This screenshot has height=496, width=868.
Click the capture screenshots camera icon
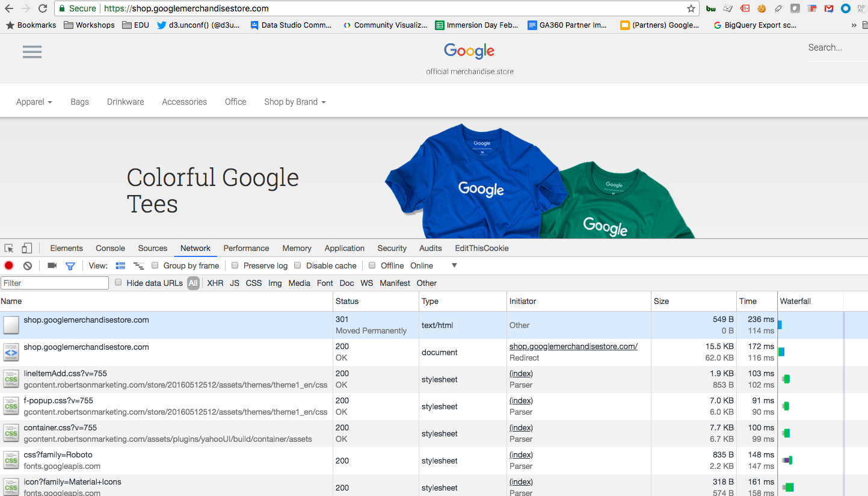pos(52,265)
